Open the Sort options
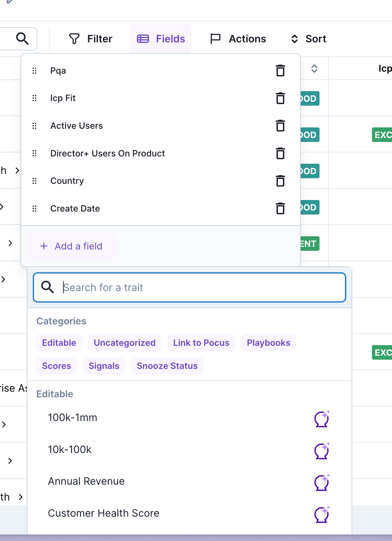 pyautogui.click(x=309, y=39)
